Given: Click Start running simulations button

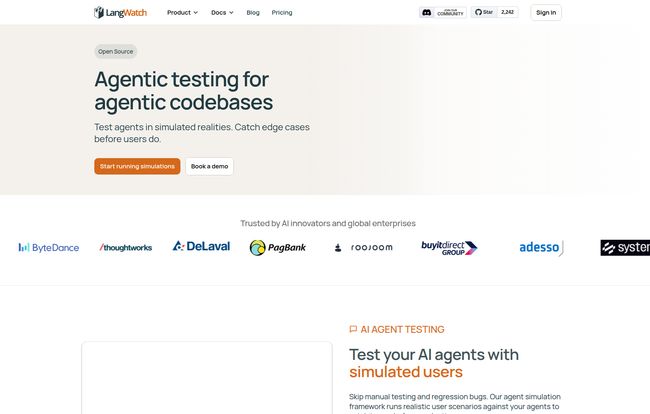Looking at the screenshot, I should tap(137, 166).
